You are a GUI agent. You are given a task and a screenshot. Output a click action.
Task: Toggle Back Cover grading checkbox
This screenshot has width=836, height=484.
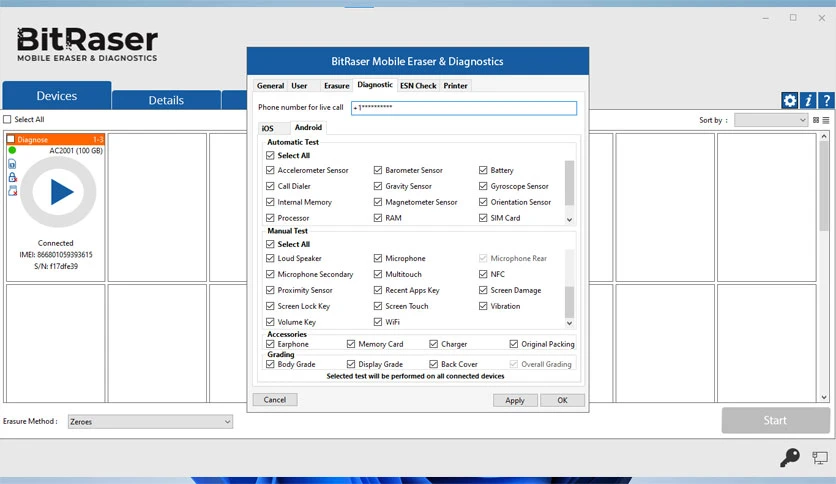point(433,364)
